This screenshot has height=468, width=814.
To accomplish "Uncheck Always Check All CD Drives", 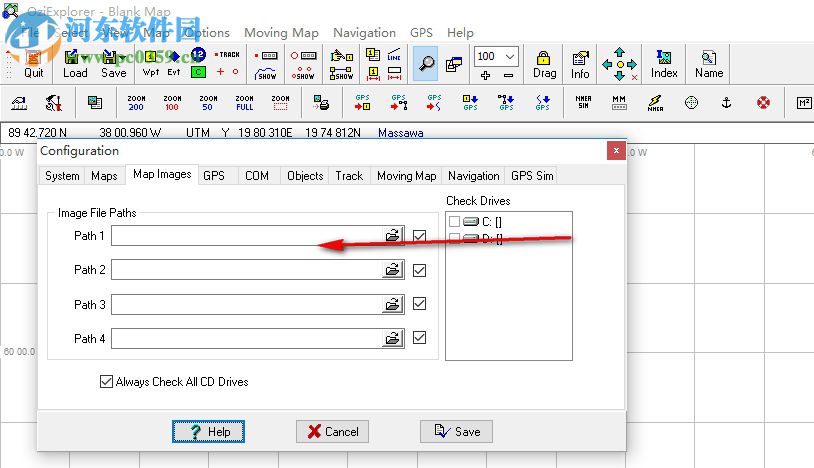I will 106,381.
